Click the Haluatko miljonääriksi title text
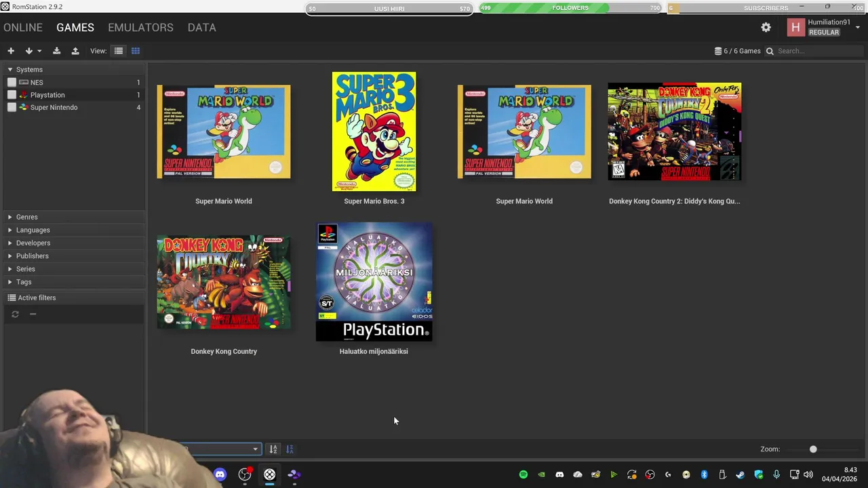Viewport: 868px width, 488px height. [x=374, y=352]
